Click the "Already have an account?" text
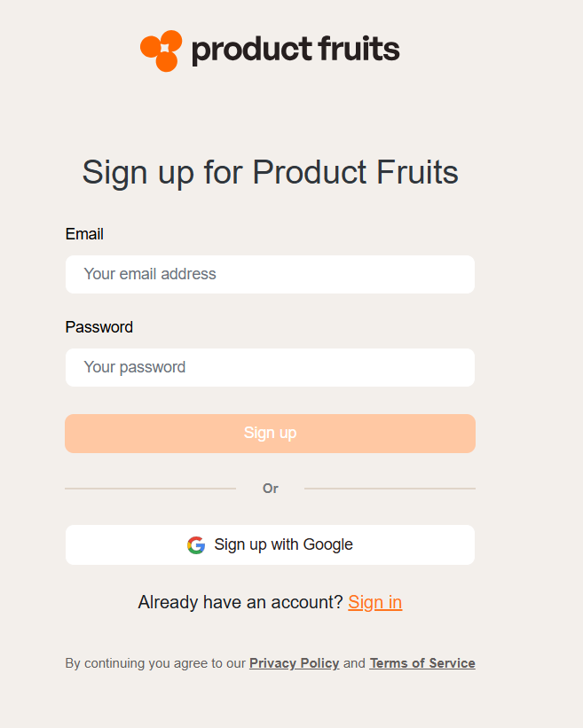Image resolution: width=583 pixels, height=728 pixels. 240,603
